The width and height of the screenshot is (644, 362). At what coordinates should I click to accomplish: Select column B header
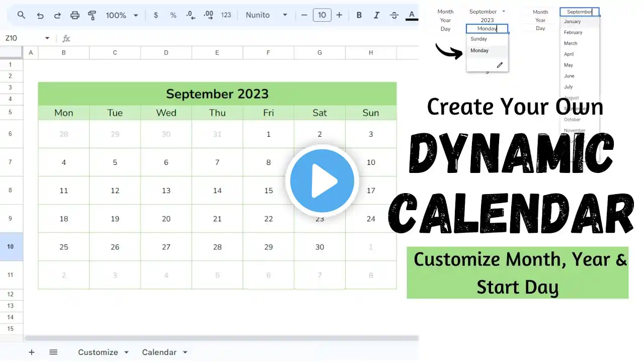(x=63, y=52)
